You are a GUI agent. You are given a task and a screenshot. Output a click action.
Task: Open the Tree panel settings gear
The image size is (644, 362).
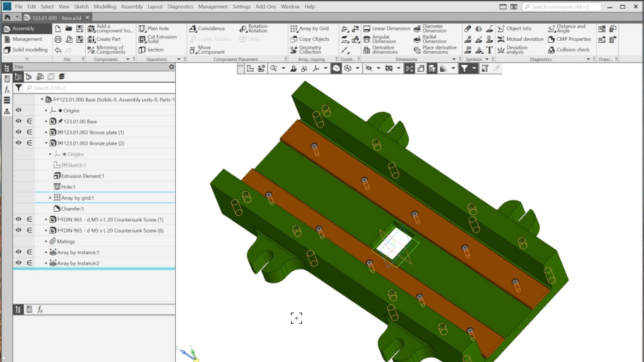pyautogui.click(x=172, y=67)
